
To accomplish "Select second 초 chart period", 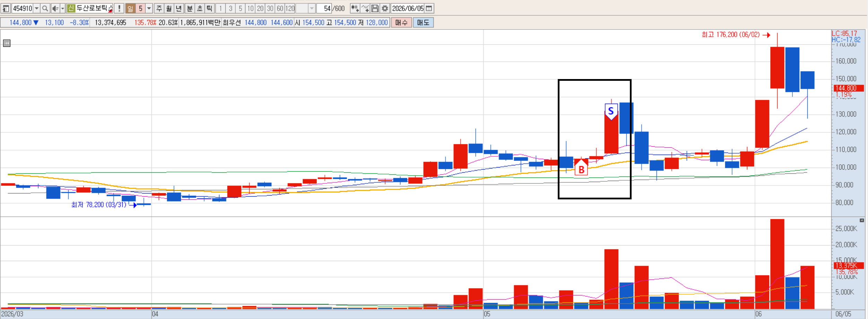I will (200, 8).
